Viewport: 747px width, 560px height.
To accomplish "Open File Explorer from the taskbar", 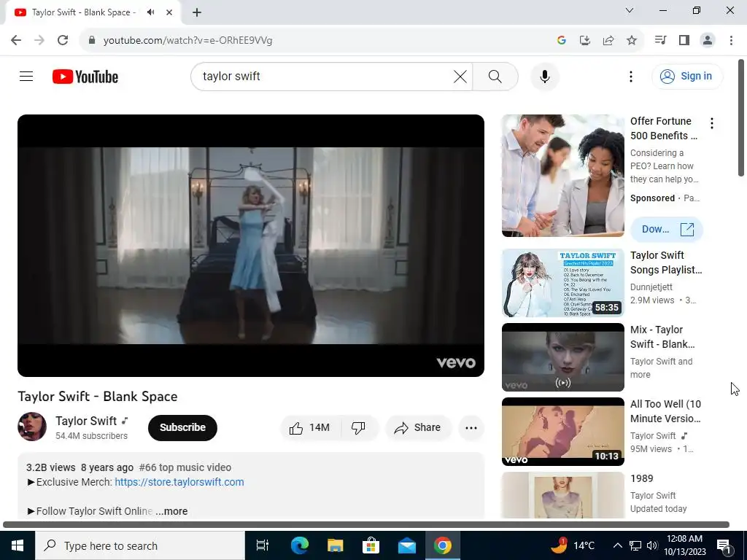I will [335, 545].
